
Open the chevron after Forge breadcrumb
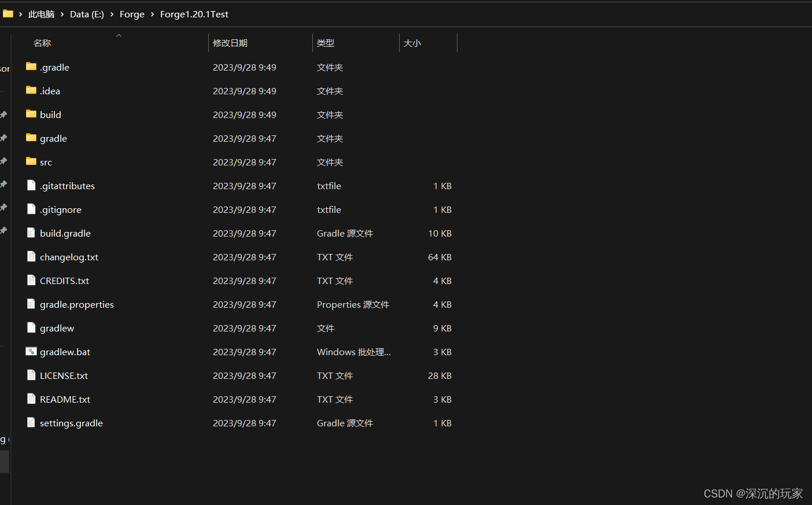tap(152, 14)
